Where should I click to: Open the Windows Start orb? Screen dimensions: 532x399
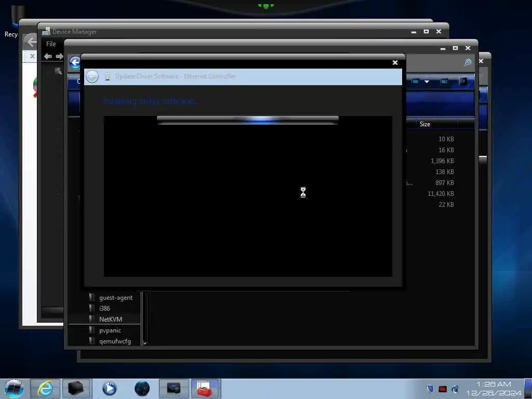[x=14, y=389]
